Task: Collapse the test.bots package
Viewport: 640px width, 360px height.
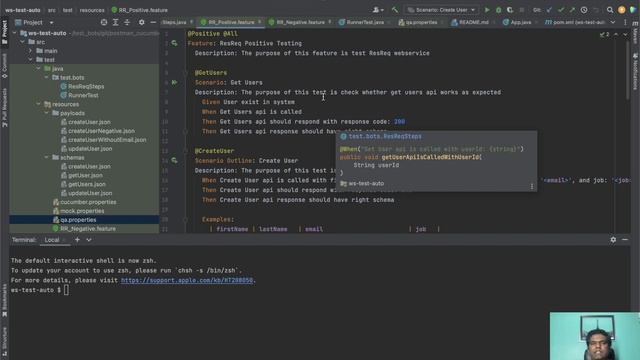Action: click(47, 78)
